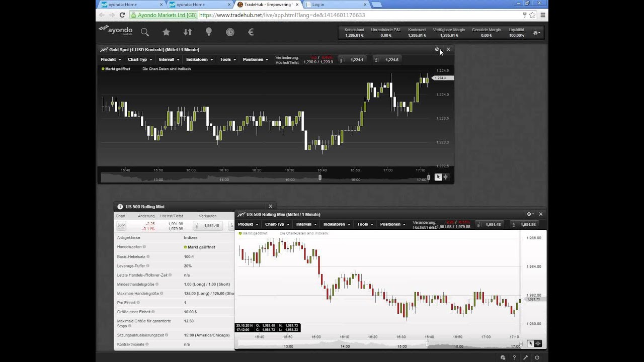644x362 pixels.
Task: Expand Indikatoren dropdown in US 500 chart
Action: [337, 224]
